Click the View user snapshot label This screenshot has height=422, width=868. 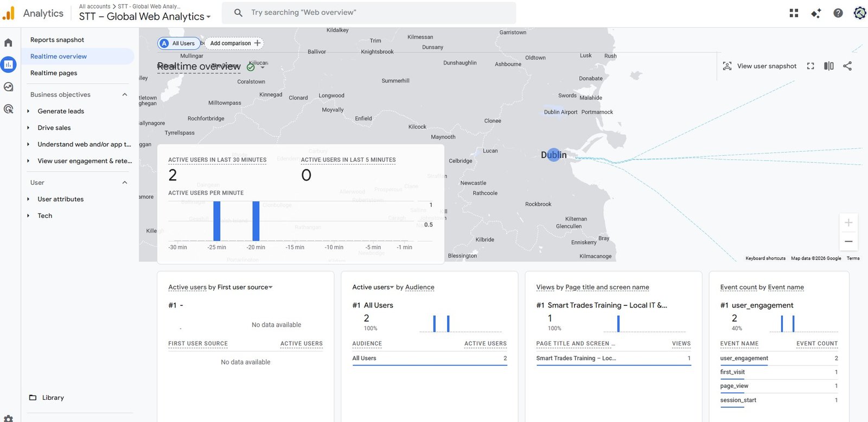767,66
